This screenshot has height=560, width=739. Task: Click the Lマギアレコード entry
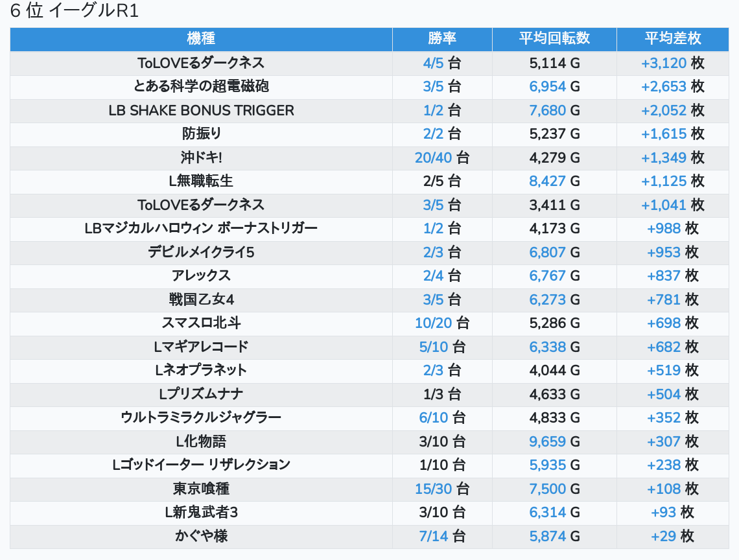pos(201,347)
